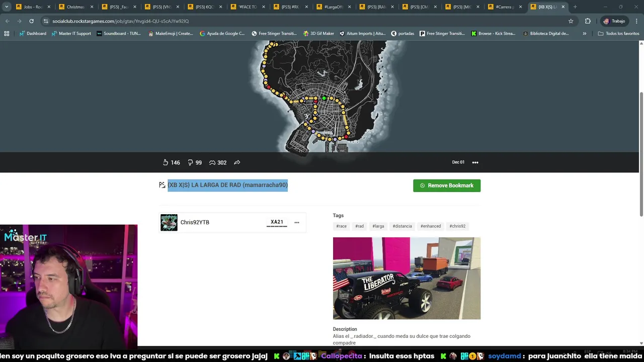Viewport: 644px width, 362px height.
Task: Click the green start marker on map
Action: (324, 98)
